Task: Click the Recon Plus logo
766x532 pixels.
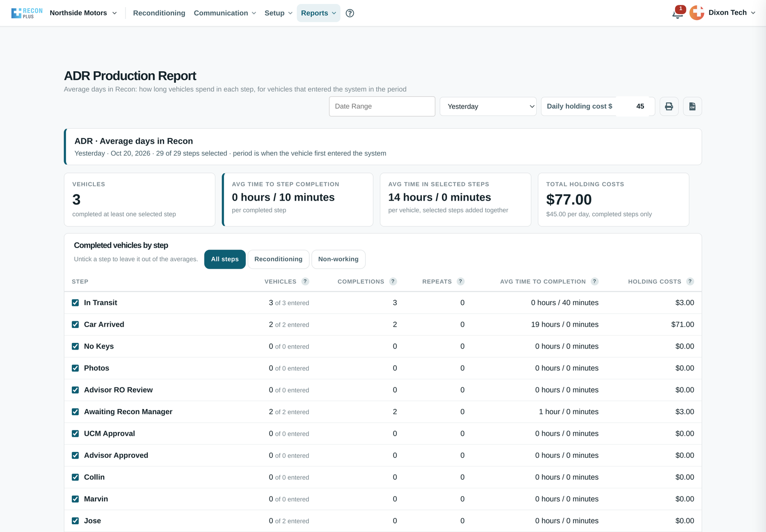Action: point(27,13)
